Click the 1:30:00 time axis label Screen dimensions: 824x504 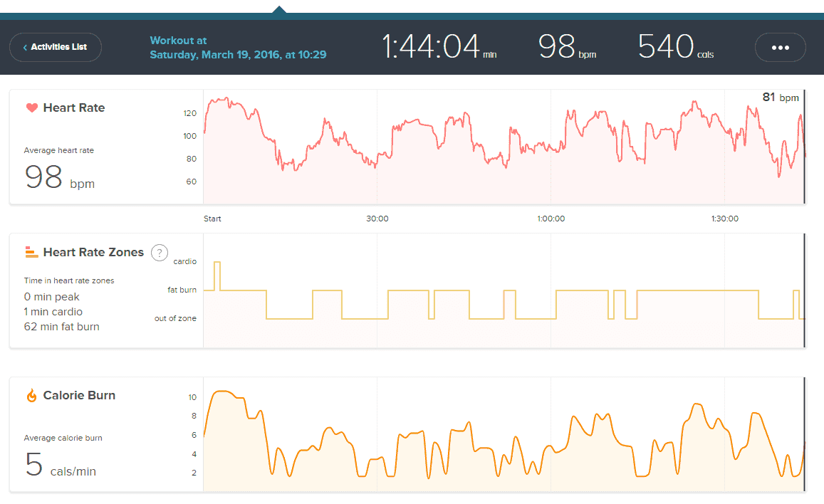[x=724, y=219]
